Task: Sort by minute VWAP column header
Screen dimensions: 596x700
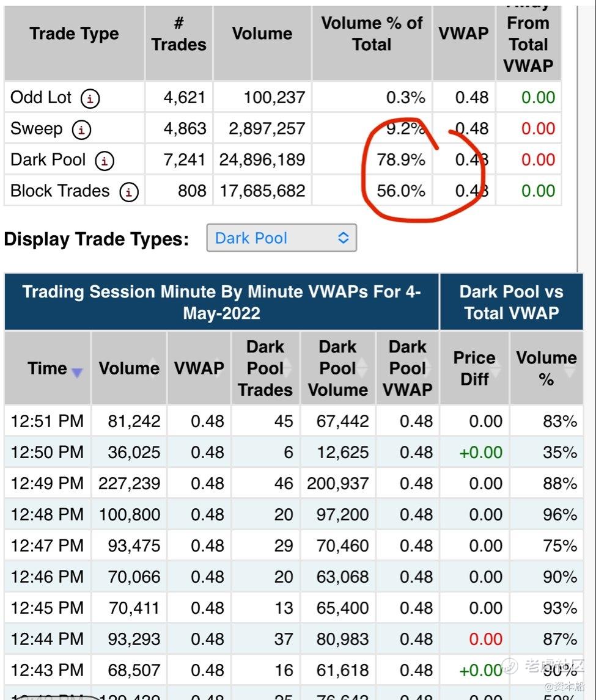Action: click(x=199, y=368)
